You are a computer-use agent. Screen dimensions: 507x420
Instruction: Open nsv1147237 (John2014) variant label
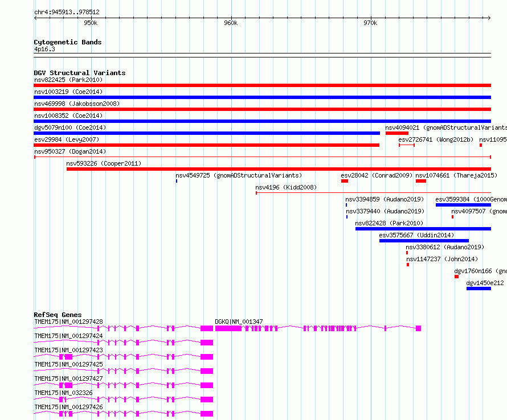click(x=442, y=259)
